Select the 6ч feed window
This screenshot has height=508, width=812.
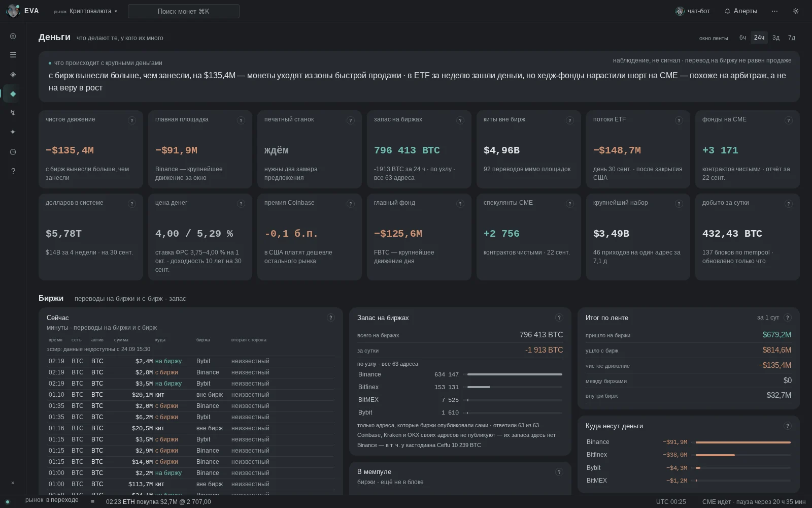742,38
